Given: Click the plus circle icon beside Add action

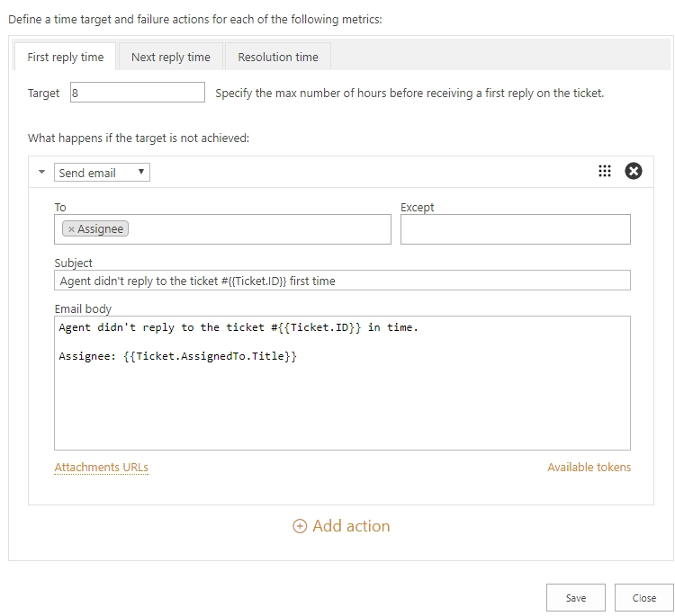Looking at the screenshot, I should [x=300, y=526].
